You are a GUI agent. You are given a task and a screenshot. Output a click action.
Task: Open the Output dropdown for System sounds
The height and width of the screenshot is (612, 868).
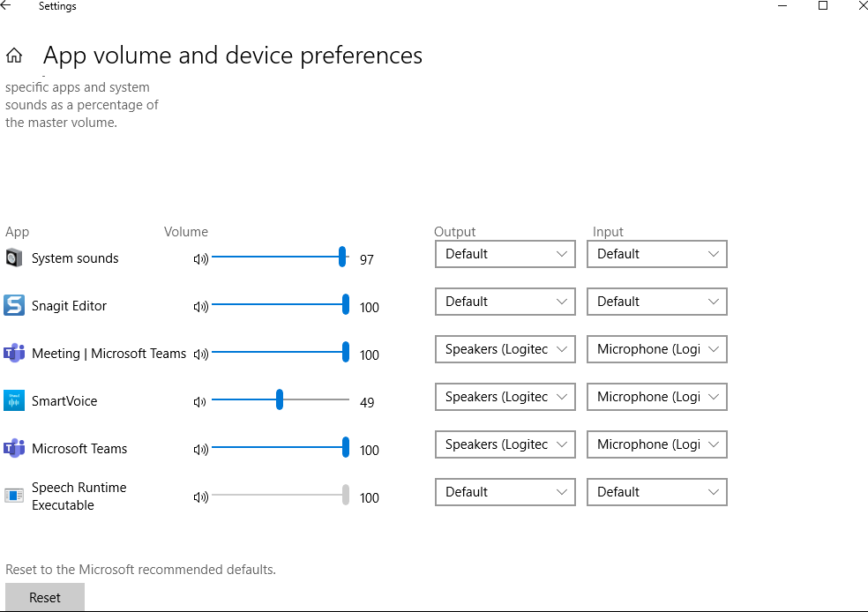[x=504, y=254]
